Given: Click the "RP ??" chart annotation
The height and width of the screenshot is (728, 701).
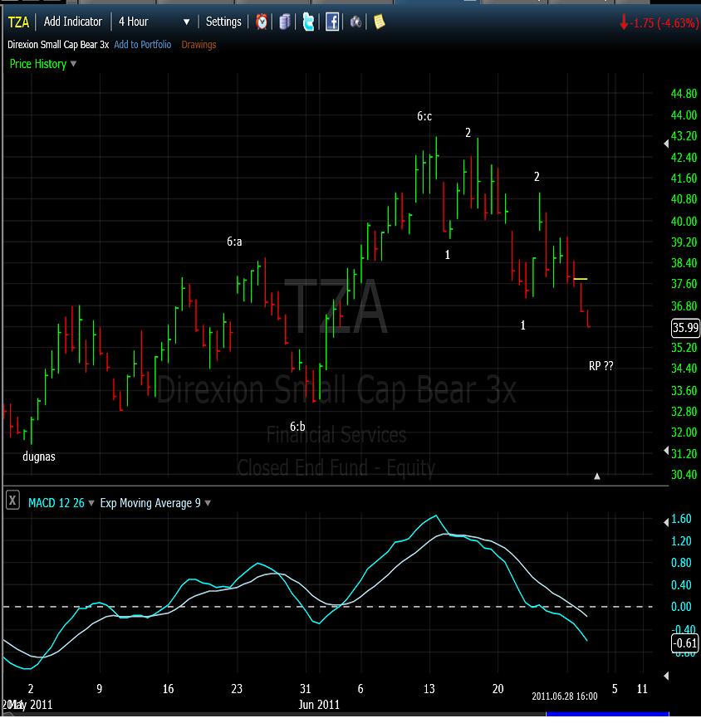Looking at the screenshot, I should 601,366.
